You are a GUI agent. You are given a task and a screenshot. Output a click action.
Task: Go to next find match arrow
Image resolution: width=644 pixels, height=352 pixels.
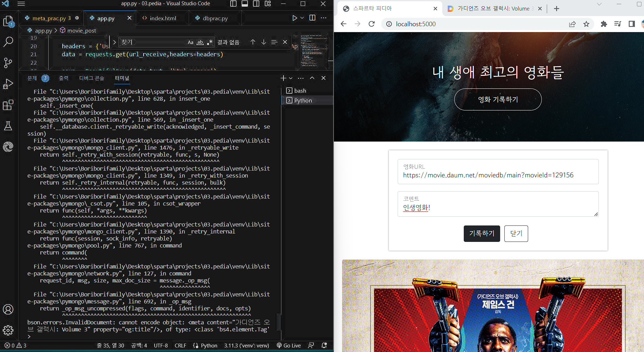click(x=264, y=42)
